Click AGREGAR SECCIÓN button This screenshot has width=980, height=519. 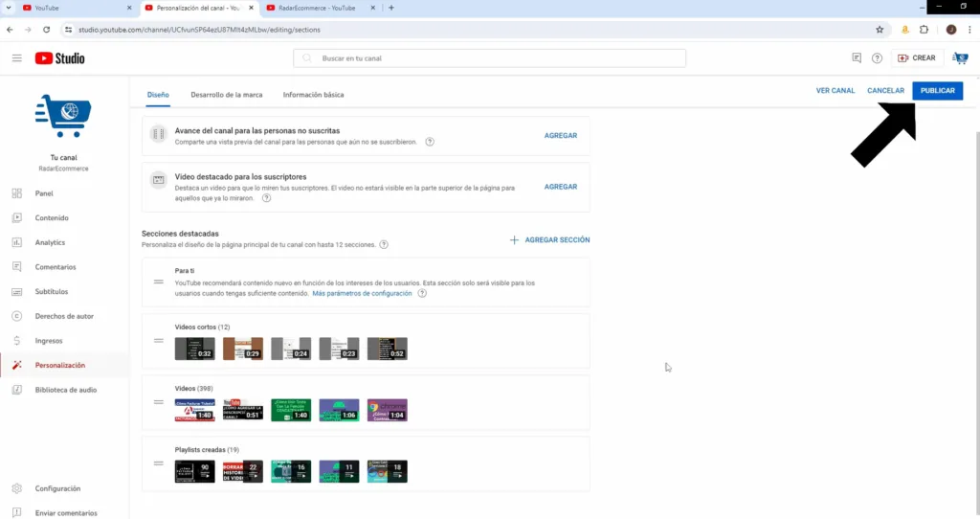click(549, 240)
